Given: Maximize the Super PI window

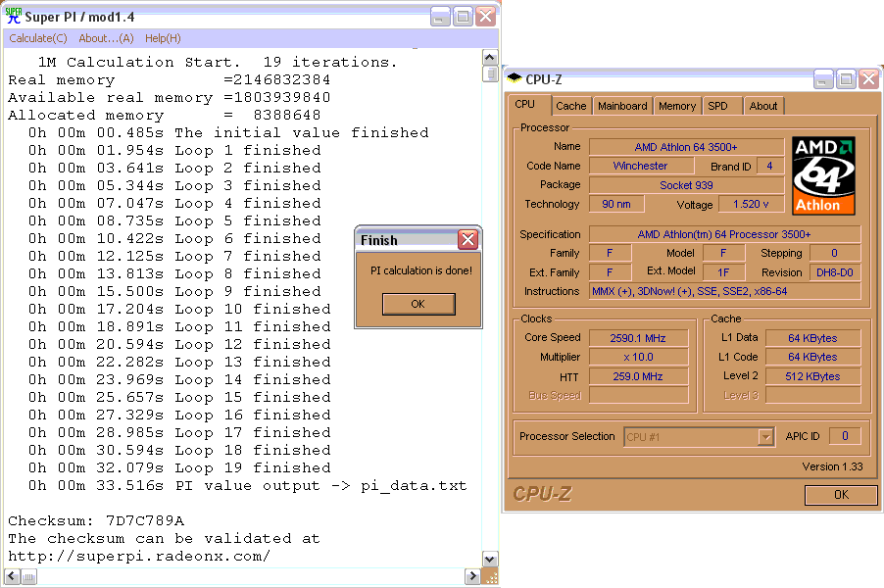Looking at the screenshot, I should (463, 17).
